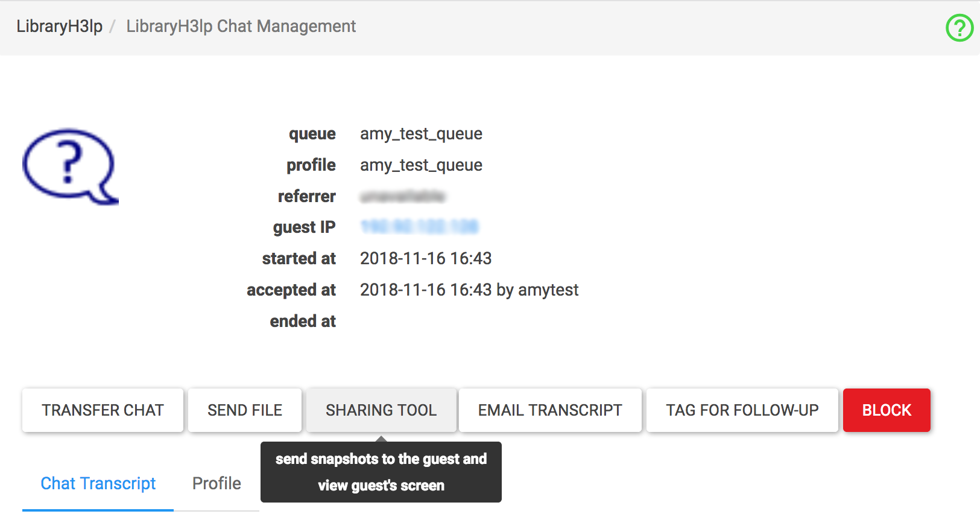Screen dimensions: 980x514
Task: Click Email Transcript button
Action: (550, 410)
